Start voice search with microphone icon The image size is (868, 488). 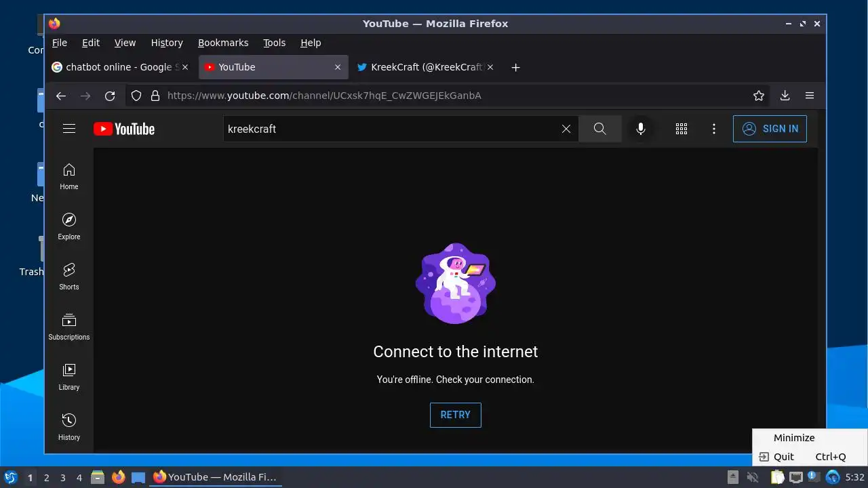641,129
